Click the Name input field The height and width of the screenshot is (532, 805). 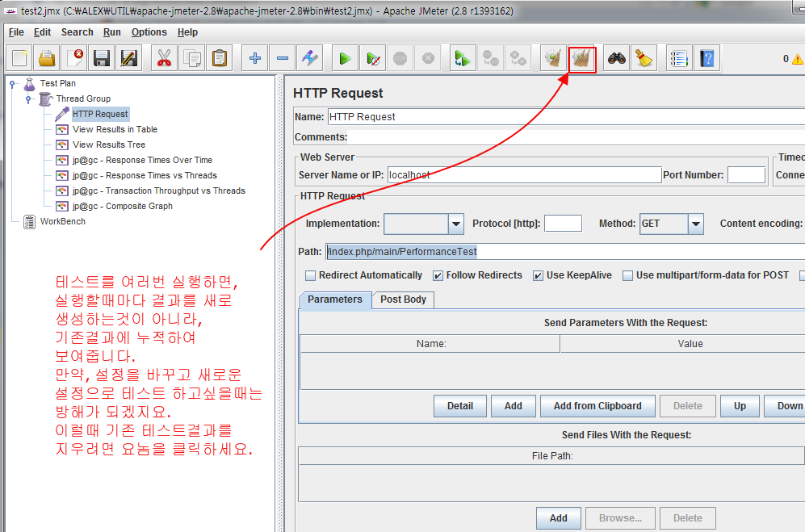566,117
